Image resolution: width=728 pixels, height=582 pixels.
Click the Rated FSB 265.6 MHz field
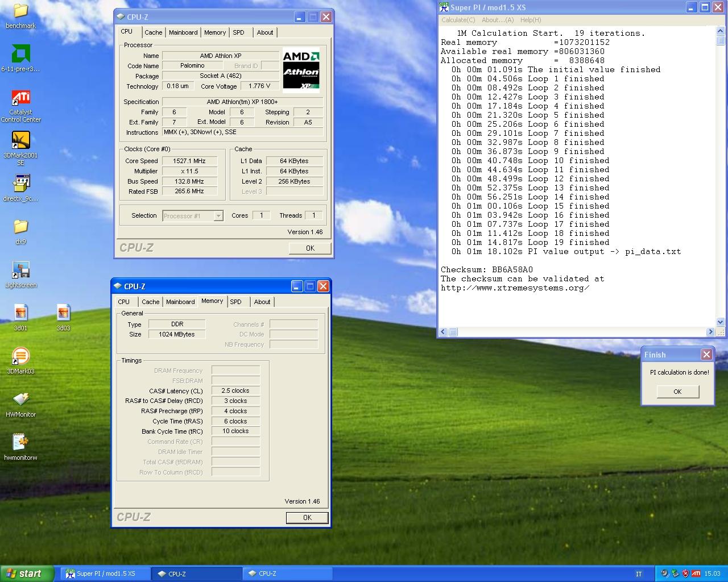pos(189,192)
